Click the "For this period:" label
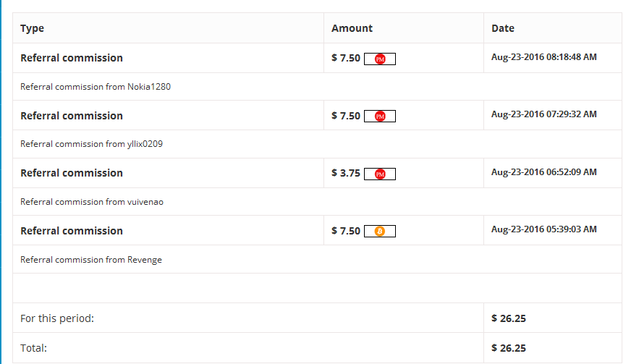The width and height of the screenshot is (639, 364). coord(57,318)
